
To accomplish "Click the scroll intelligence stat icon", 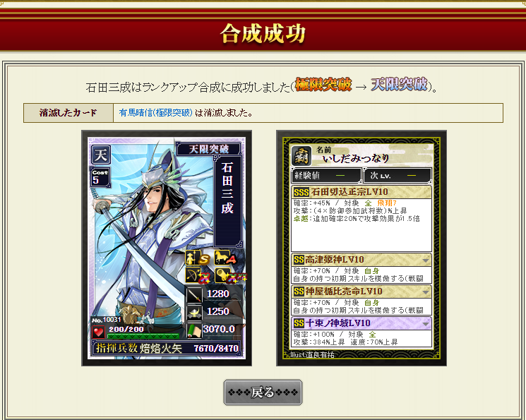I will (194, 330).
